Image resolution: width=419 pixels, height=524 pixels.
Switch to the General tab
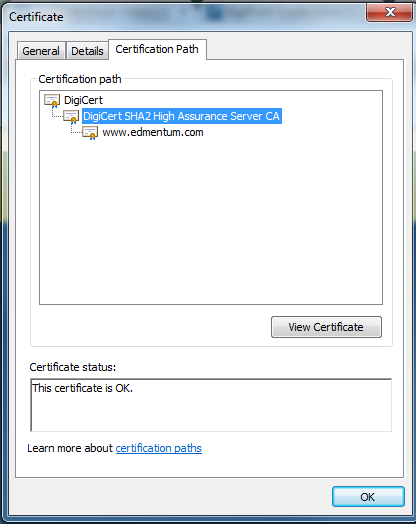point(41,51)
